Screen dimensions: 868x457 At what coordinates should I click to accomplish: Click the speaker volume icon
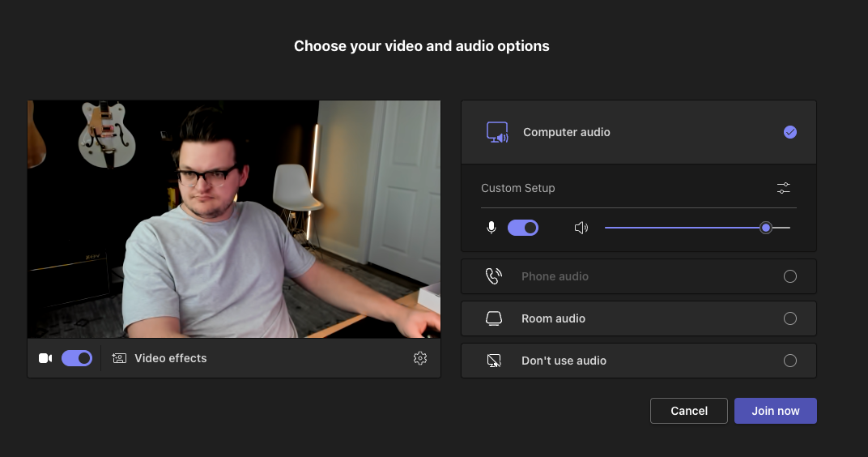(x=581, y=228)
